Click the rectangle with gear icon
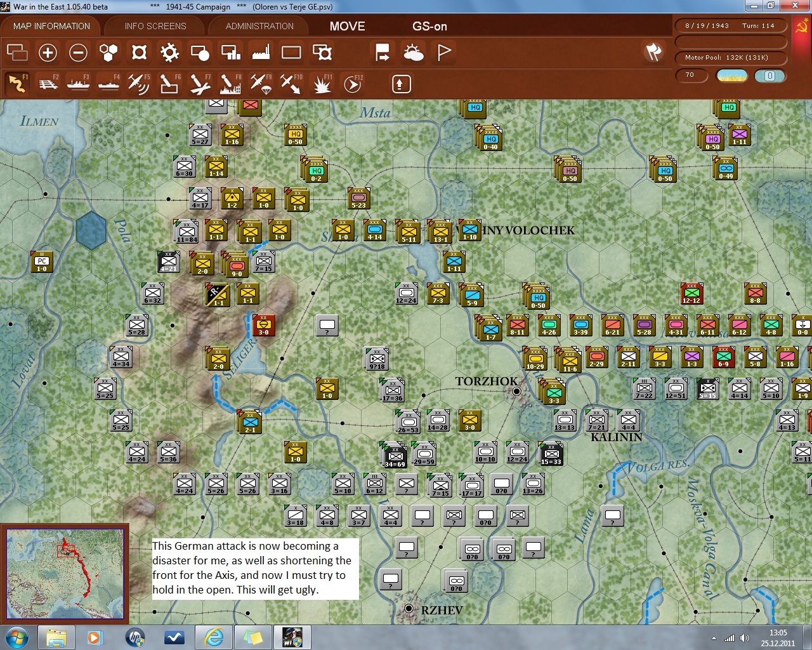 [x=322, y=52]
